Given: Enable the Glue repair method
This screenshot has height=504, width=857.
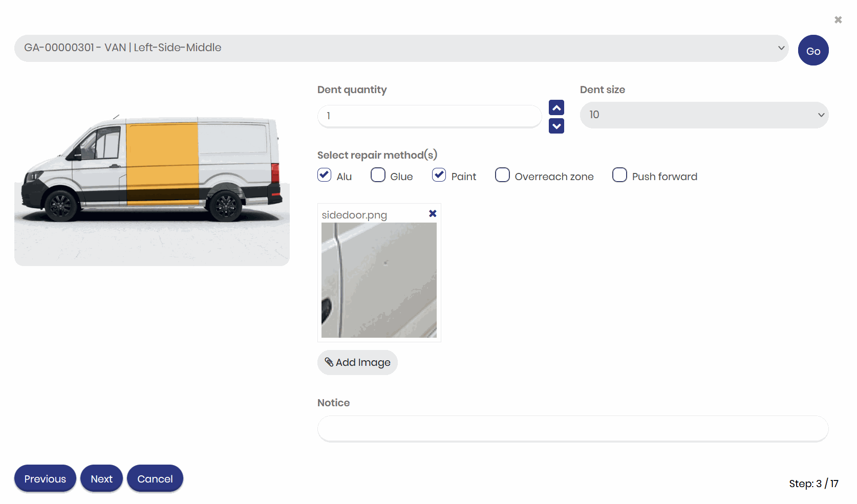Looking at the screenshot, I should (378, 175).
